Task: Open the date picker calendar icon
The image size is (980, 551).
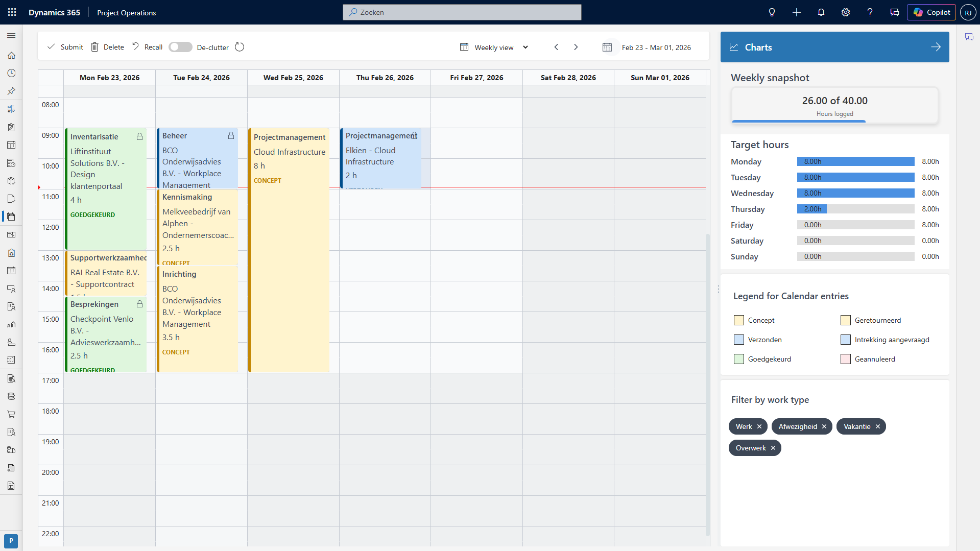Action: click(x=607, y=47)
